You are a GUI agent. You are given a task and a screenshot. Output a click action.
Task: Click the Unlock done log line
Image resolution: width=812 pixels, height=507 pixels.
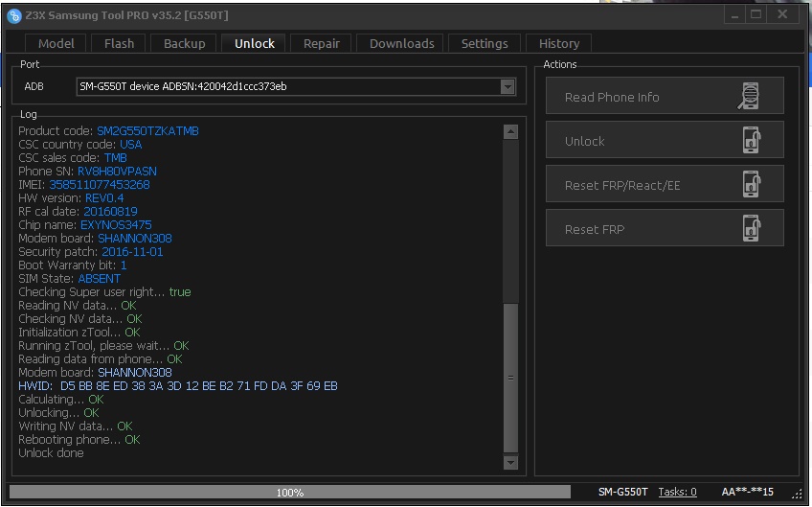[51, 453]
